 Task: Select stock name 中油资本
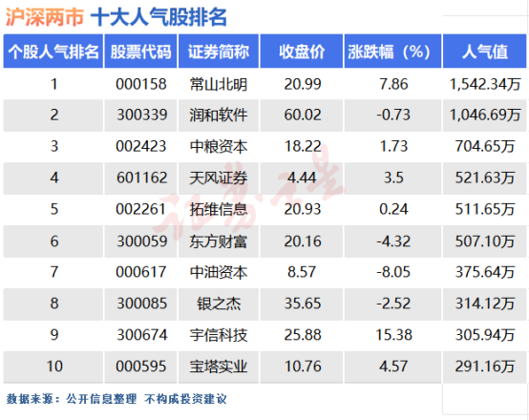219,272
